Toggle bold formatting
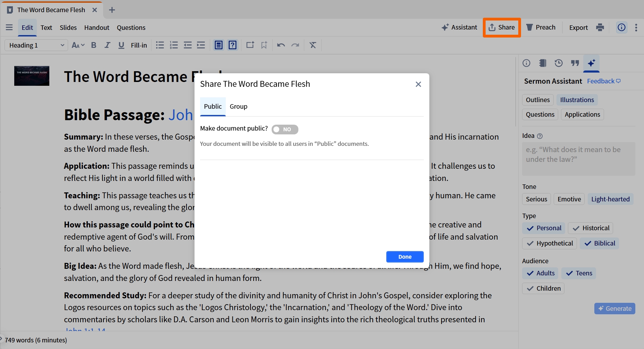 coord(93,45)
